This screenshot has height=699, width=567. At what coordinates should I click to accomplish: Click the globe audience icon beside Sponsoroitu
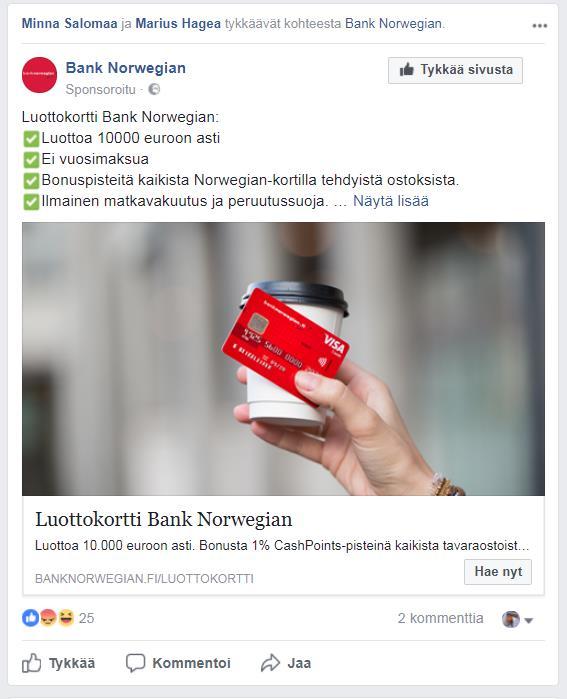click(154, 90)
